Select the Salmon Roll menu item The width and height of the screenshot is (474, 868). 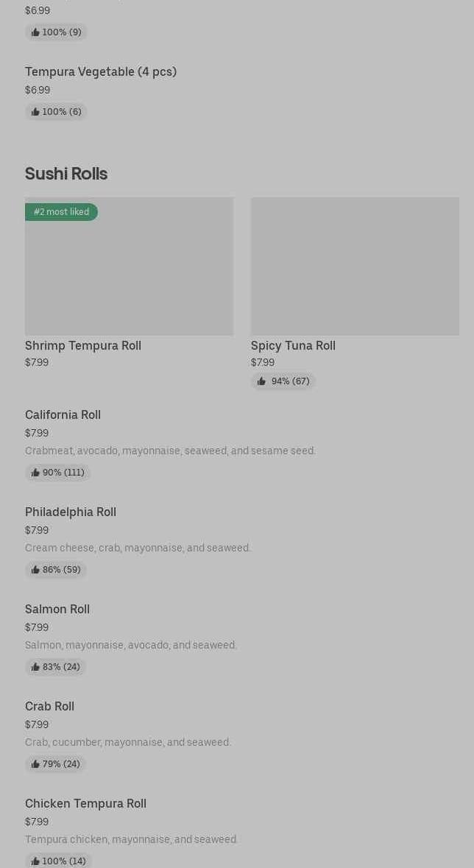57,609
